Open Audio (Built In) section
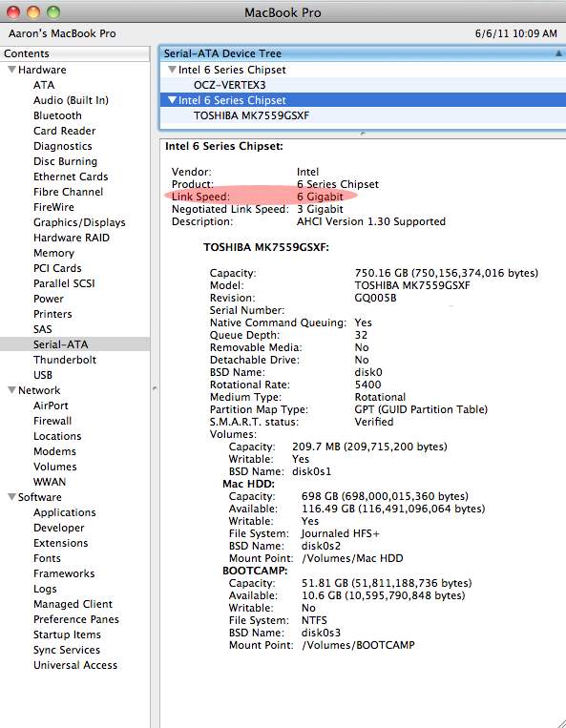This screenshot has width=566, height=728. click(x=71, y=100)
